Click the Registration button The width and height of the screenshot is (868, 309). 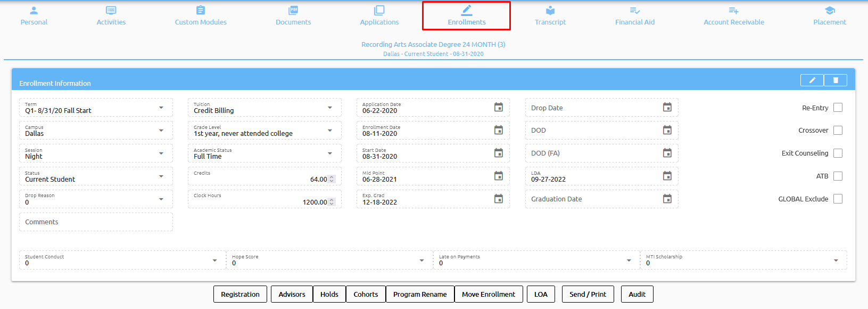click(x=240, y=295)
